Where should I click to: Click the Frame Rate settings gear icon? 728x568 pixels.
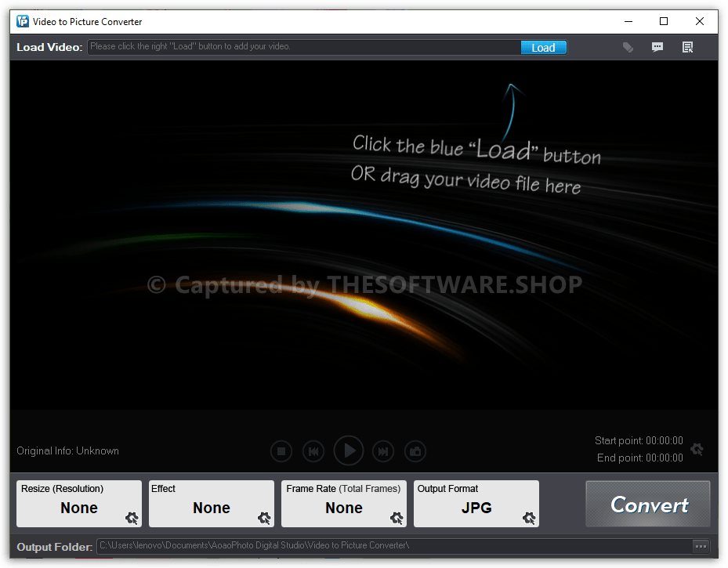(397, 518)
